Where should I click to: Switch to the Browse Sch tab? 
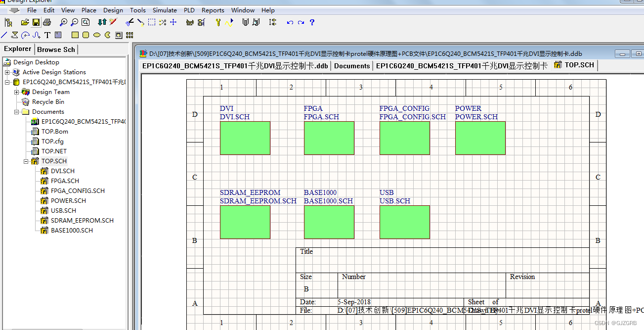[x=56, y=49]
